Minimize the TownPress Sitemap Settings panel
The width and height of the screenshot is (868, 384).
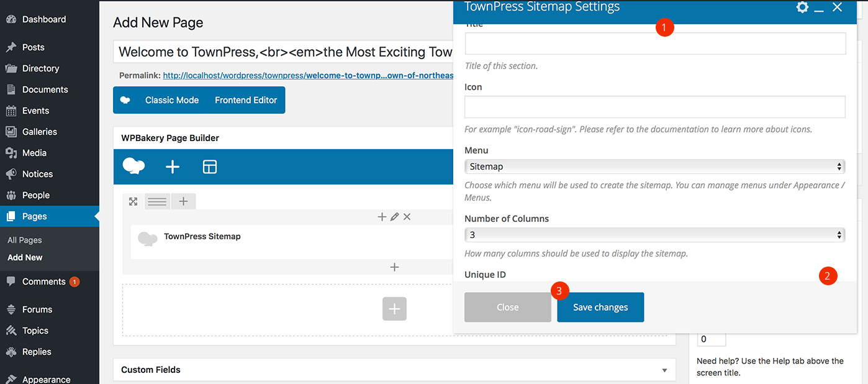pyautogui.click(x=820, y=8)
